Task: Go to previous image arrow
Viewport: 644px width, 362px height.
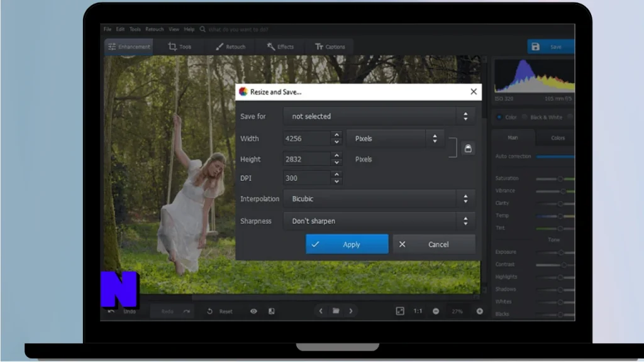Action: click(321, 311)
